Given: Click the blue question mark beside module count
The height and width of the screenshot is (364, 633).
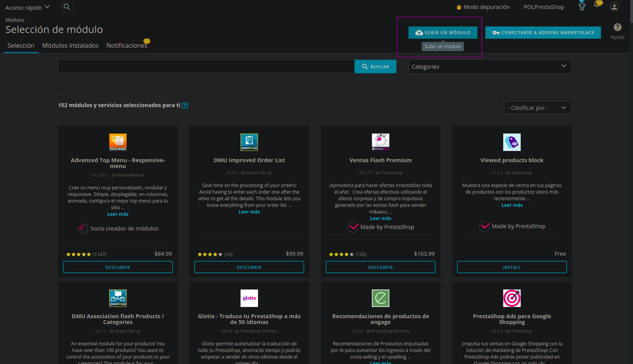Looking at the screenshot, I should tap(185, 106).
